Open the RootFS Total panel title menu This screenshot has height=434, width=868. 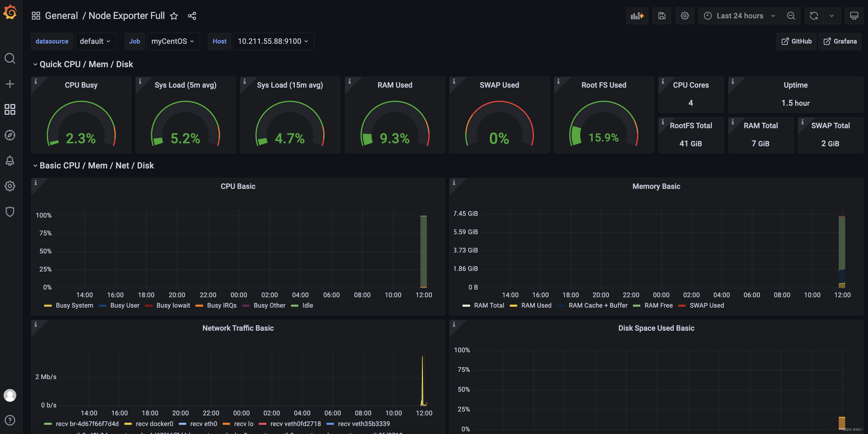pos(691,126)
